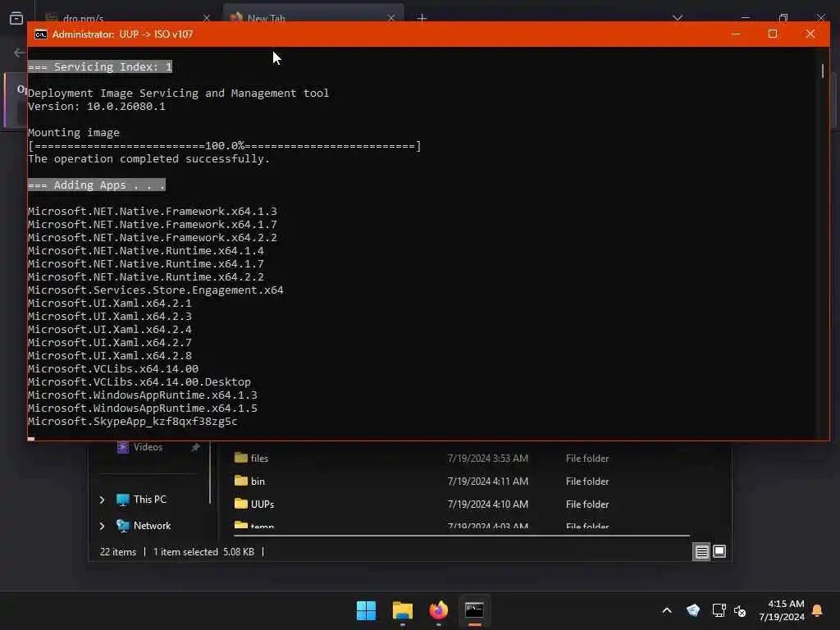This screenshot has width=840, height=630.
Task: Minimize the UUP -> ISO console window
Action: (x=736, y=34)
